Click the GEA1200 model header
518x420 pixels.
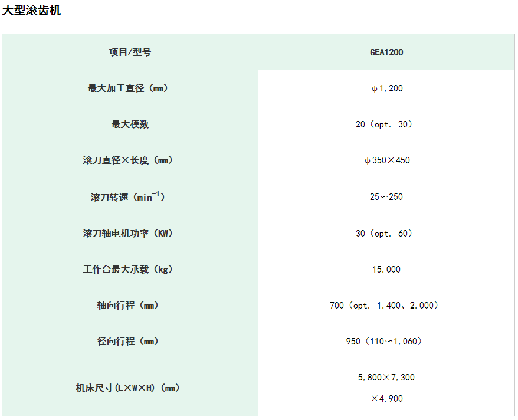[386, 52]
